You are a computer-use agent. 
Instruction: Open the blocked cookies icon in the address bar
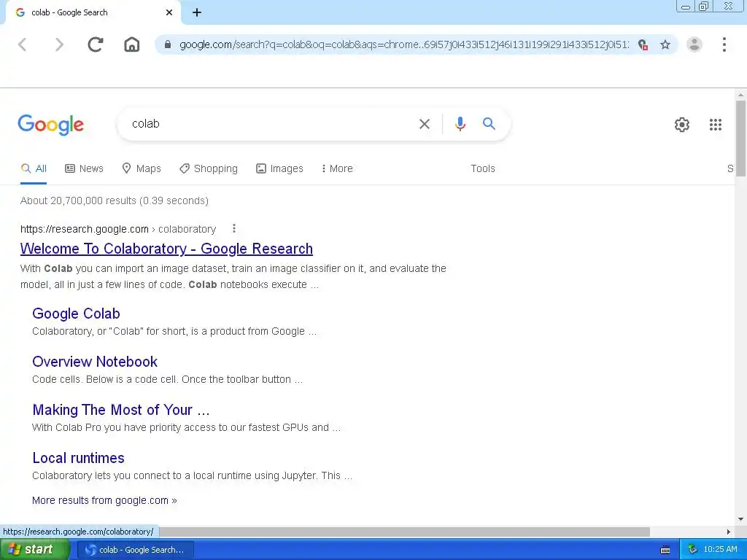click(643, 44)
